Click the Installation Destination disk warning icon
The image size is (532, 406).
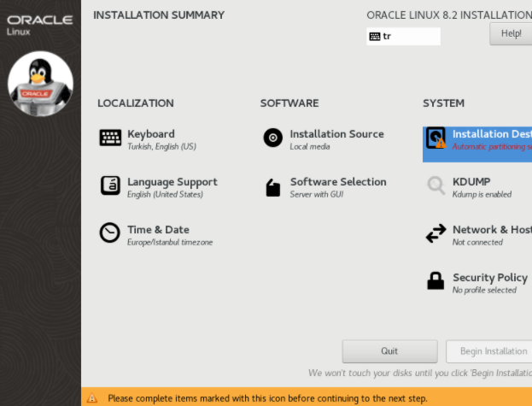click(436, 138)
